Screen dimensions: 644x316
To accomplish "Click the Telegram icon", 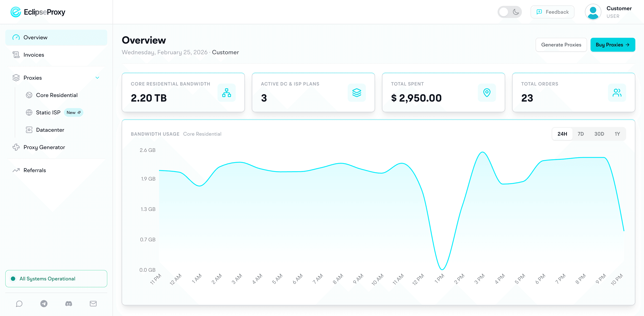I will click(x=44, y=303).
